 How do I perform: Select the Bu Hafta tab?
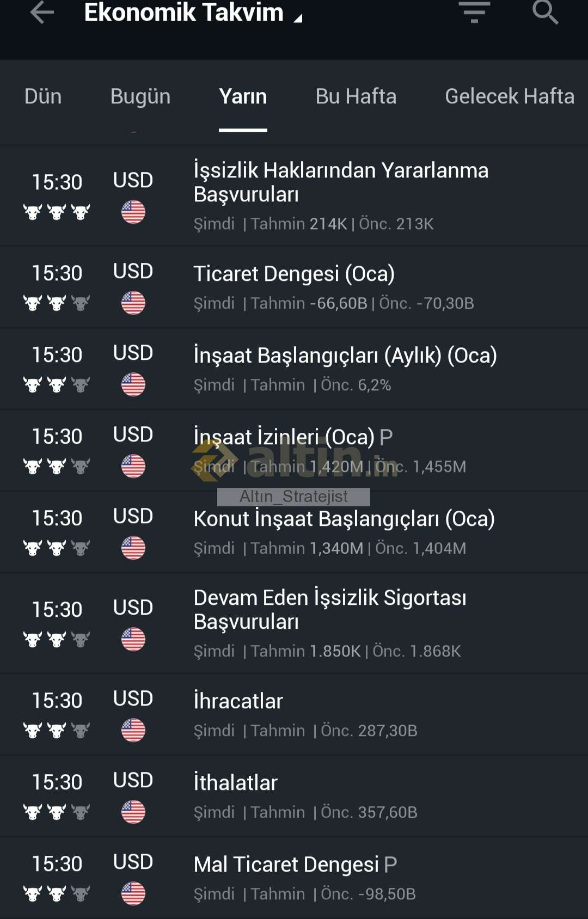[x=356, y=96]
